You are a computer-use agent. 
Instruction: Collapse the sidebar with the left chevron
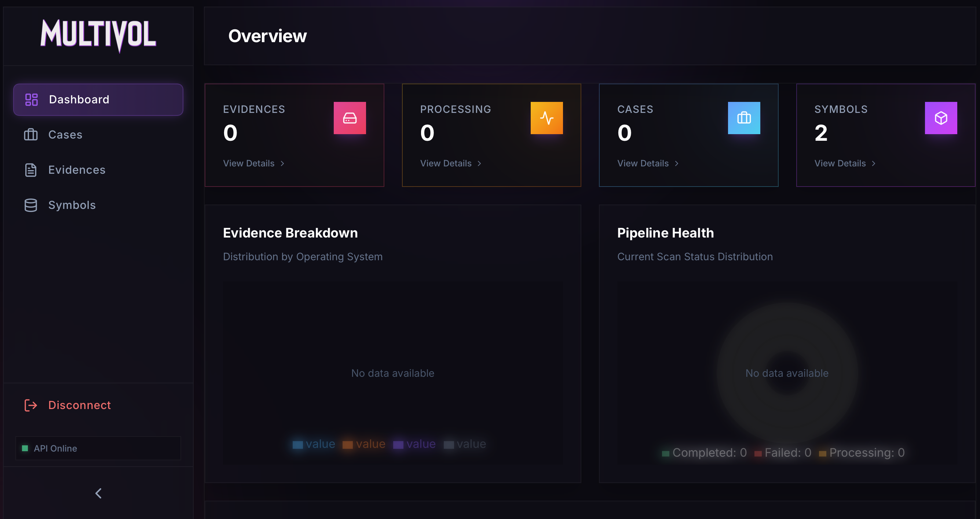[98, 493]
